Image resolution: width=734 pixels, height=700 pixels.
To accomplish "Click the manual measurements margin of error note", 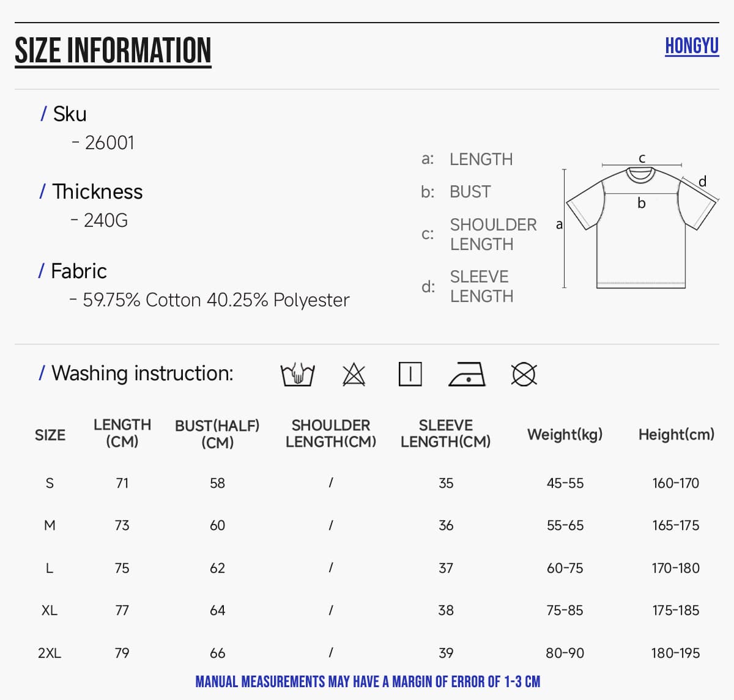I will point(368,682).
